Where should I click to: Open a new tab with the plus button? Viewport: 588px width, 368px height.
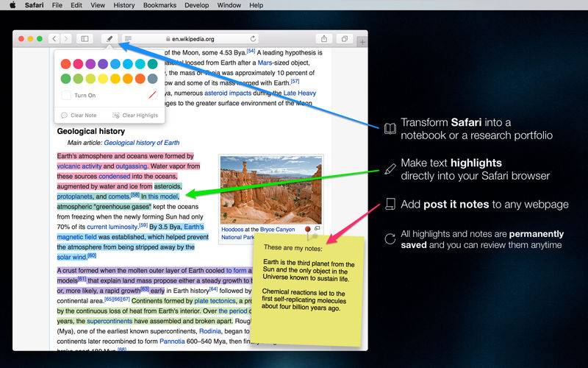click(x=362, y=43)
